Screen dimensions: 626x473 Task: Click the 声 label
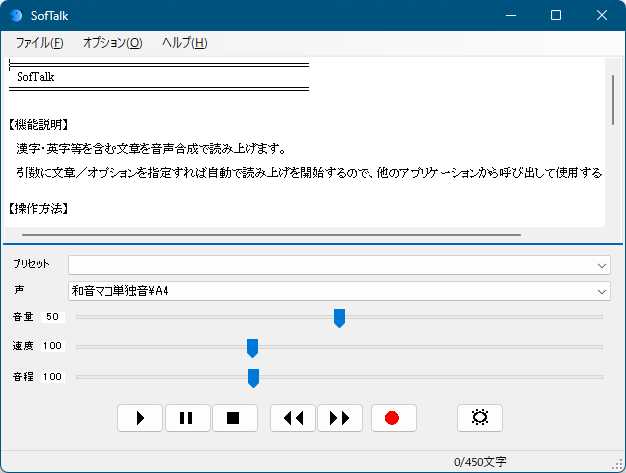click(x=19, y=290)
